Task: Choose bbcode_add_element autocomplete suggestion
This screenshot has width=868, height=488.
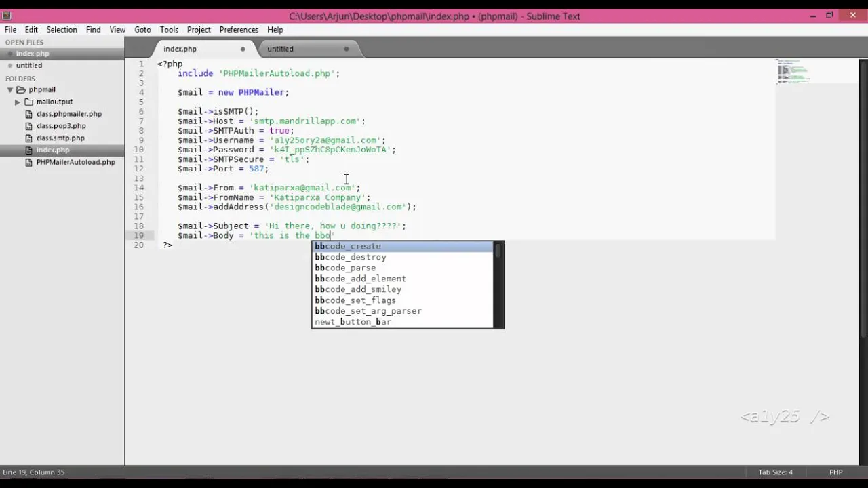Action: tap(403, 279)
